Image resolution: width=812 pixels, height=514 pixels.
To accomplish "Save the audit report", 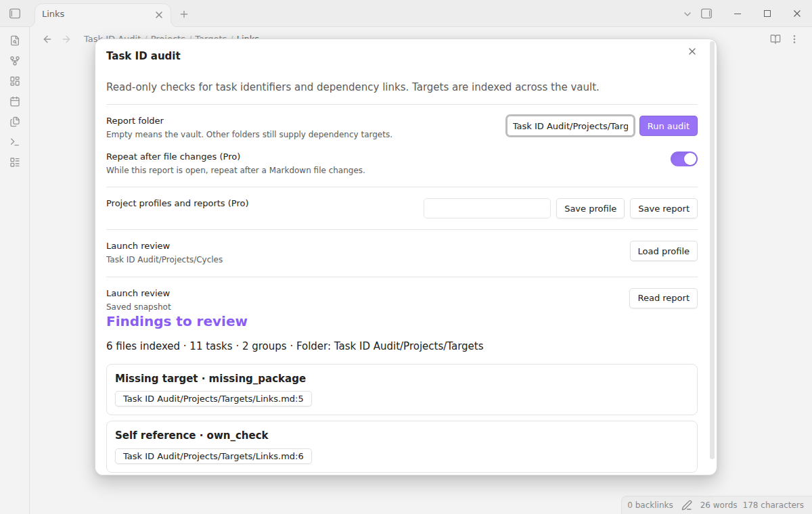I will point(664,208).
